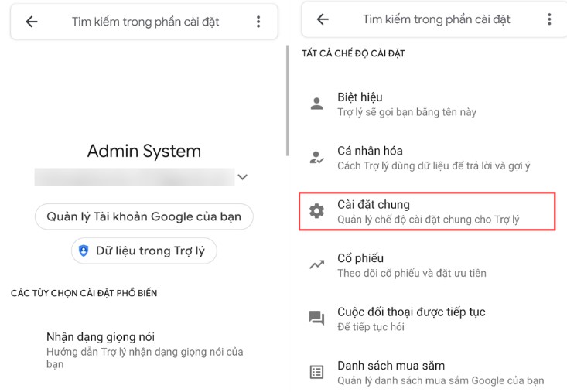The height and width of the screenshot is (392, 567).
Task: Open Nhận dạng giọng nói setting
Action: click(144, 344)
